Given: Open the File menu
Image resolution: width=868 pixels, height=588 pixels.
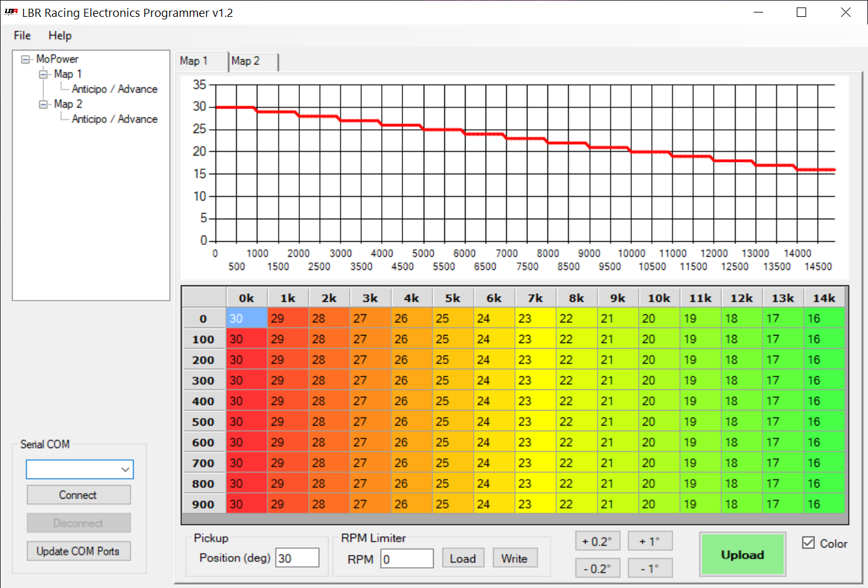Looking at the screenshot, I should 22,36.
